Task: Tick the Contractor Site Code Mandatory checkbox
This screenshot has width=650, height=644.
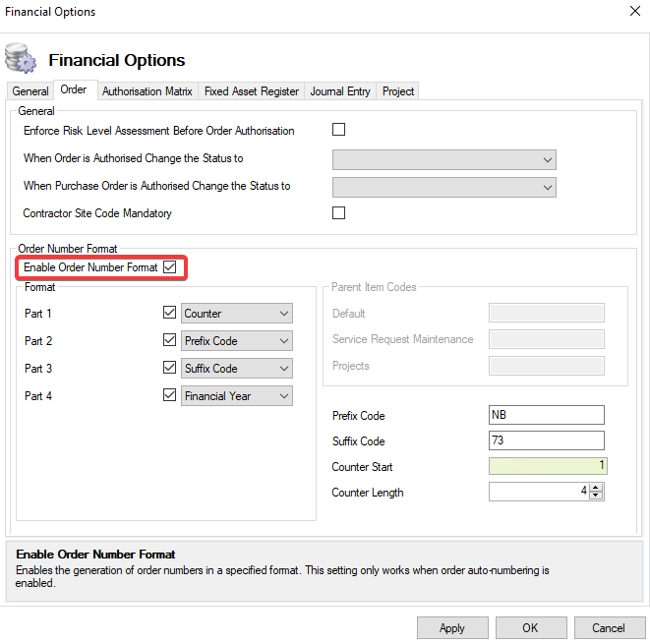Action: [x=339, y=212]
